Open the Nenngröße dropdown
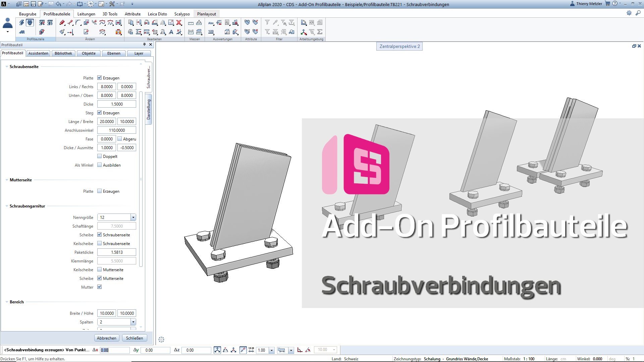Screen dimensions: 644x362 click(133, 217)
